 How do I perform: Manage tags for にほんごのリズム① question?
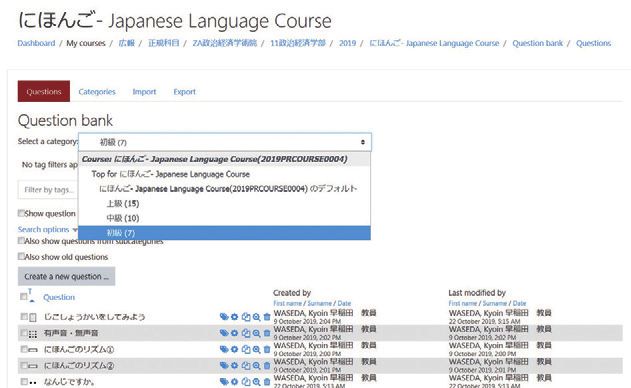click(224, 349)
